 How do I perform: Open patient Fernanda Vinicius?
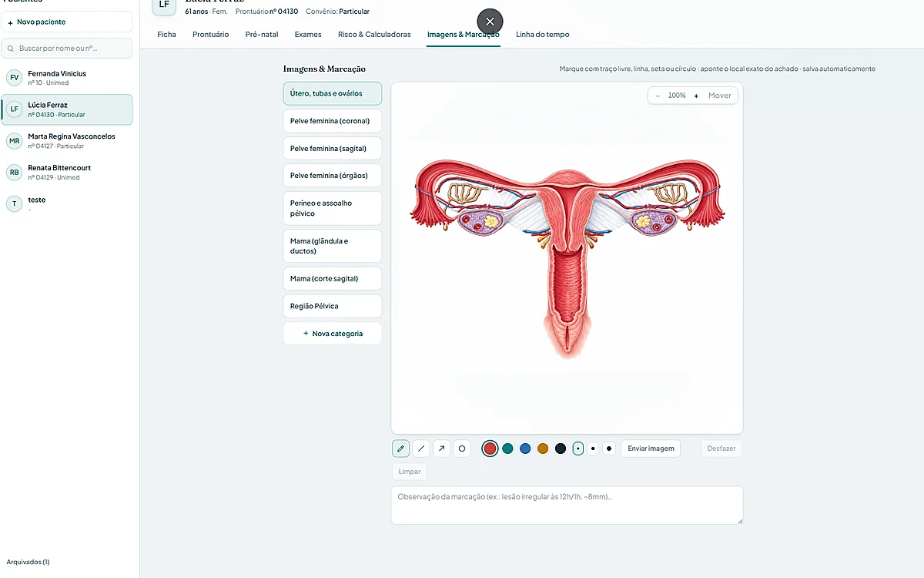[67, 78]
